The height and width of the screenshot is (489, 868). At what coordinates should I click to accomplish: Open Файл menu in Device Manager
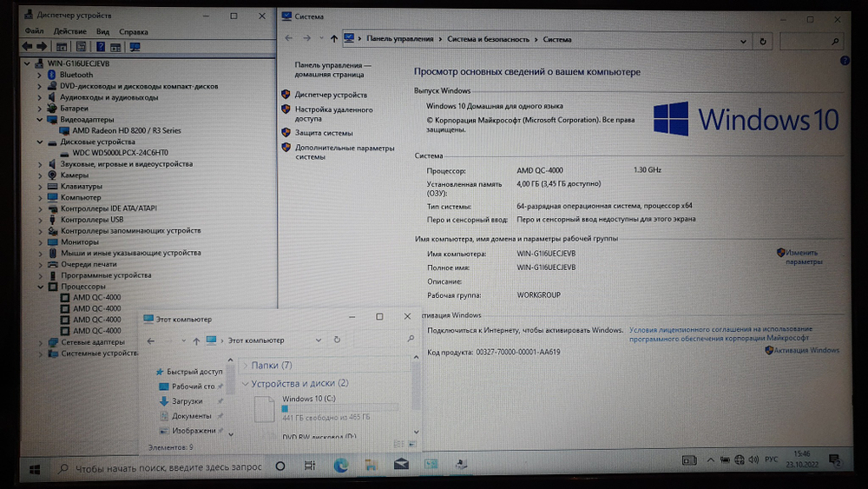35,31
